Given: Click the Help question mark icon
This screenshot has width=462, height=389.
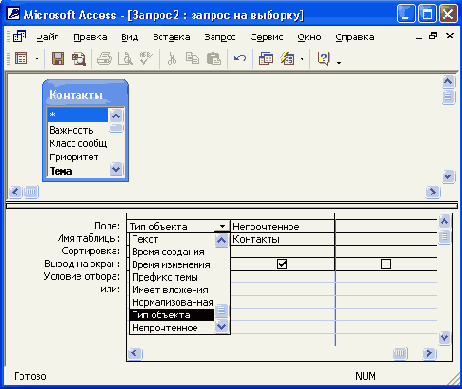Looking at the screenshot, I should (323, 59).
